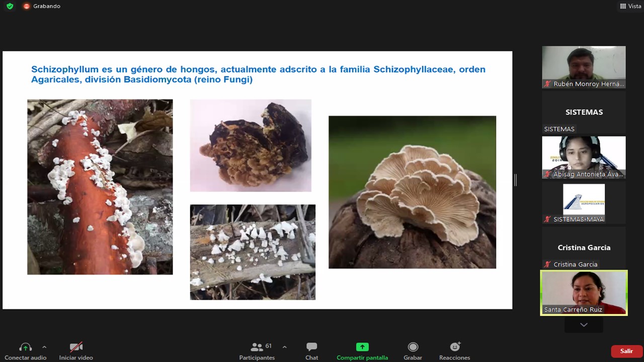Select Rubén Monroy Hernández video thumbnail

click(x=584, y=67)
